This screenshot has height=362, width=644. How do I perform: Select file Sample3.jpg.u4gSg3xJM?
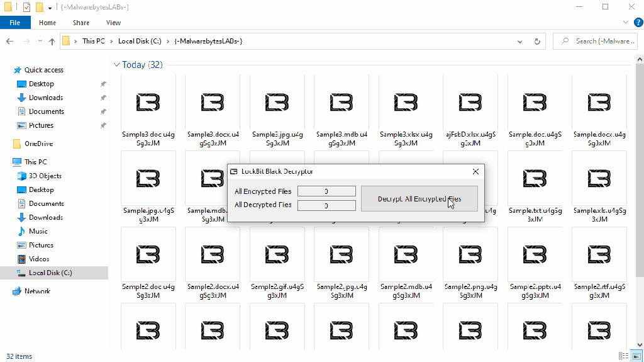(x=277, y=111)
